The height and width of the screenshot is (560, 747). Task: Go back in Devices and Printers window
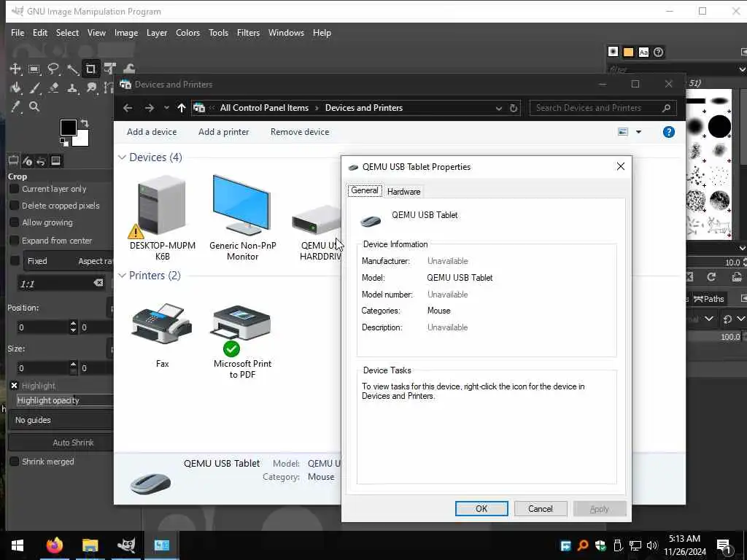(128, 108)
